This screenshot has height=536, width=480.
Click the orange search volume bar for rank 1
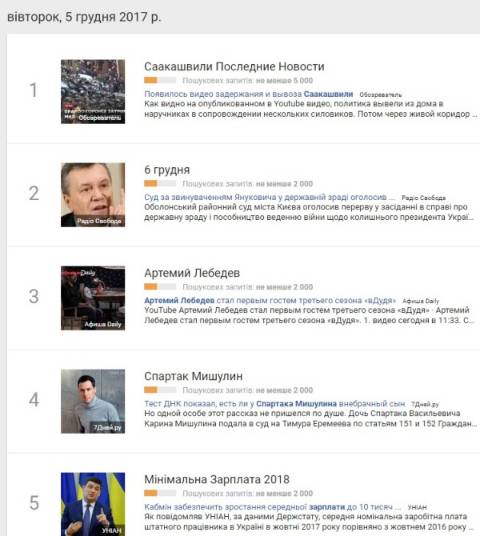tap(160, 80)
